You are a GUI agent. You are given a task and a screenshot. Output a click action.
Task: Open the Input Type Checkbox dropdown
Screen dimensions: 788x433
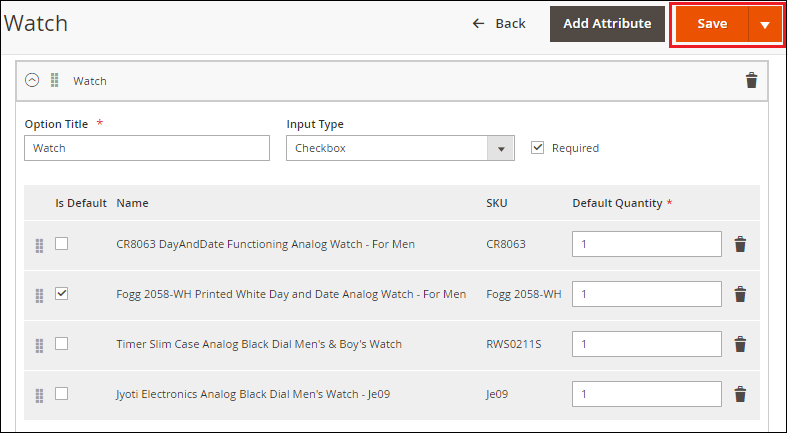pos(400,148)
